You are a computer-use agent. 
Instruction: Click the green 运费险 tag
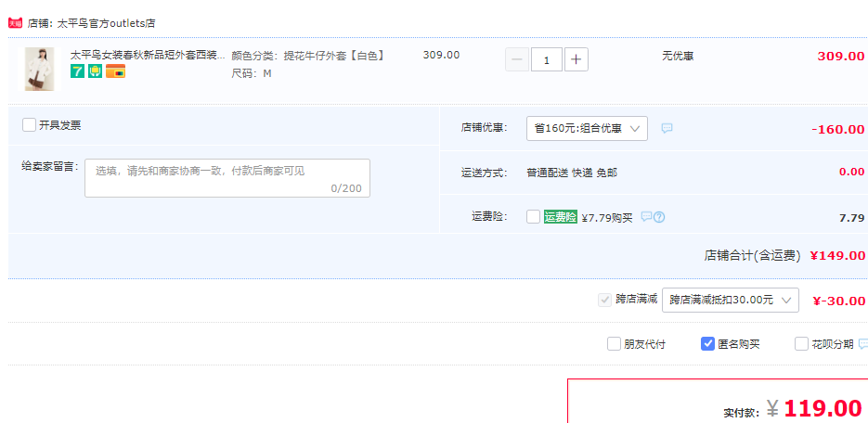tap(560, 217)
